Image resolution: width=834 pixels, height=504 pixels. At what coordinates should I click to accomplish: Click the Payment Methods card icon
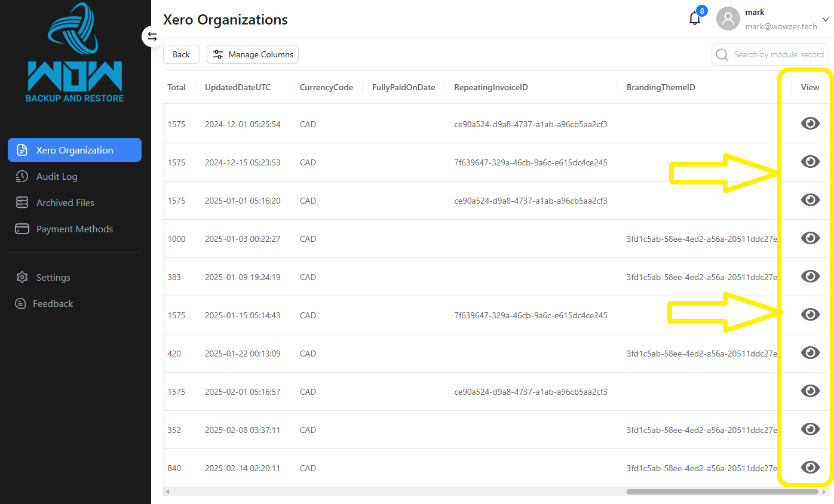[x=22, y=229]
